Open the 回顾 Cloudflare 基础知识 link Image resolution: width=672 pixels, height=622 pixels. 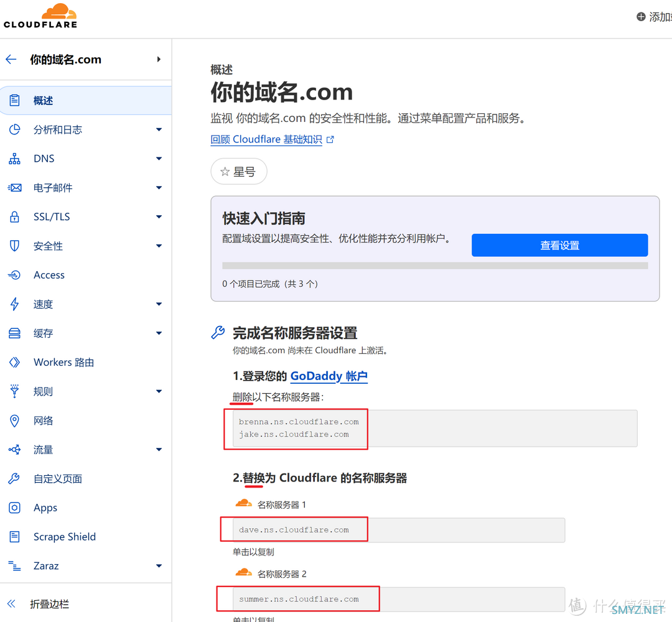point(266,139)
